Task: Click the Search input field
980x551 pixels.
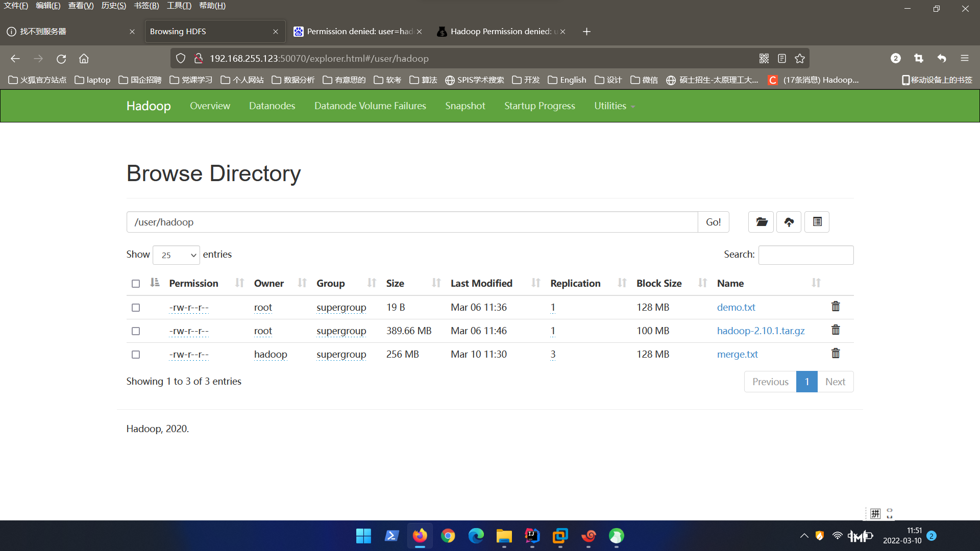Action: (x=805, y=255)
